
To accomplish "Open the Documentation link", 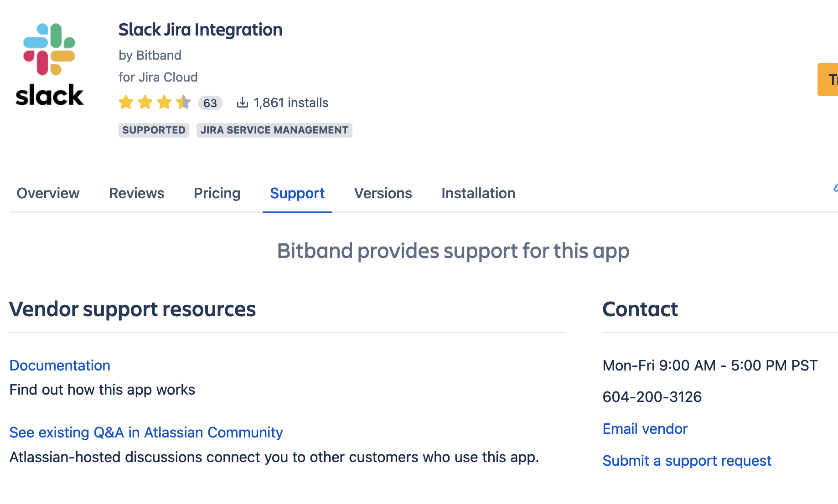I will 59,365.
